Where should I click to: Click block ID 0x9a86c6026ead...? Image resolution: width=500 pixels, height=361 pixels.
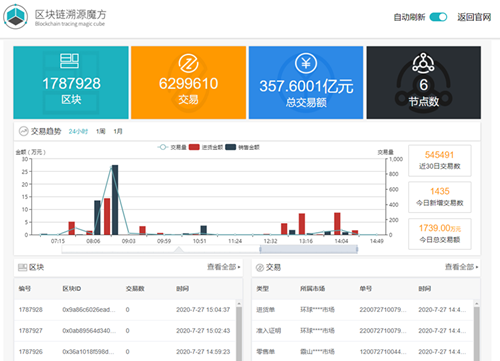(x=89, y=310)
